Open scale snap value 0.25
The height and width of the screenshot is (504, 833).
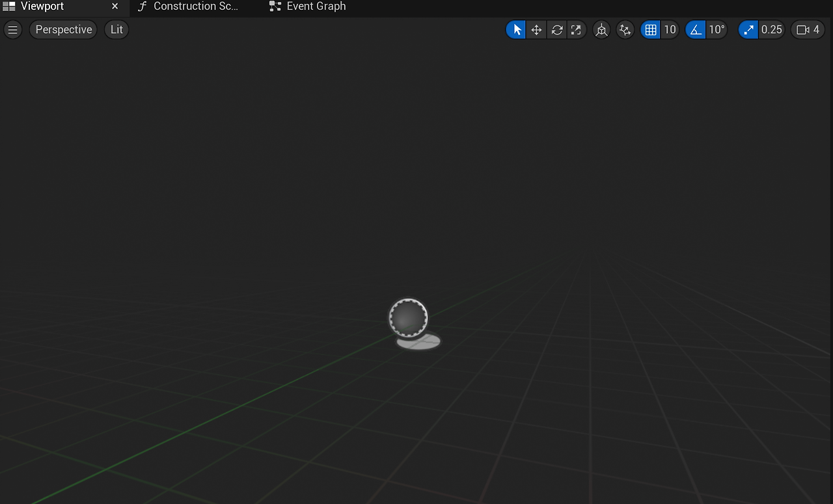[771, 29]
